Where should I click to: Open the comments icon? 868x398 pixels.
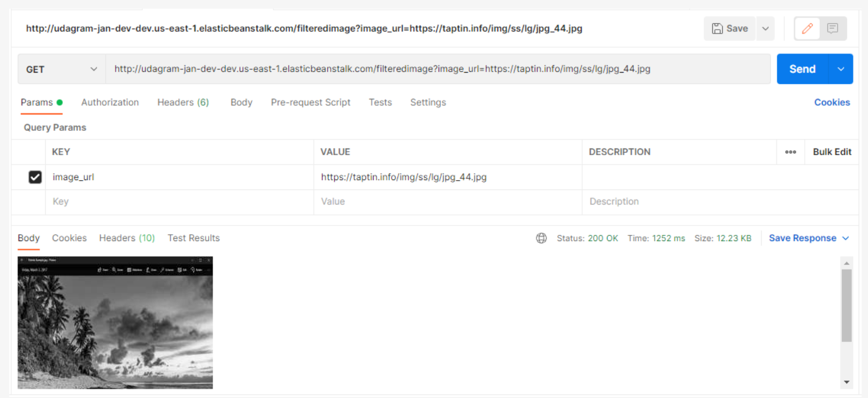(833, 28)
